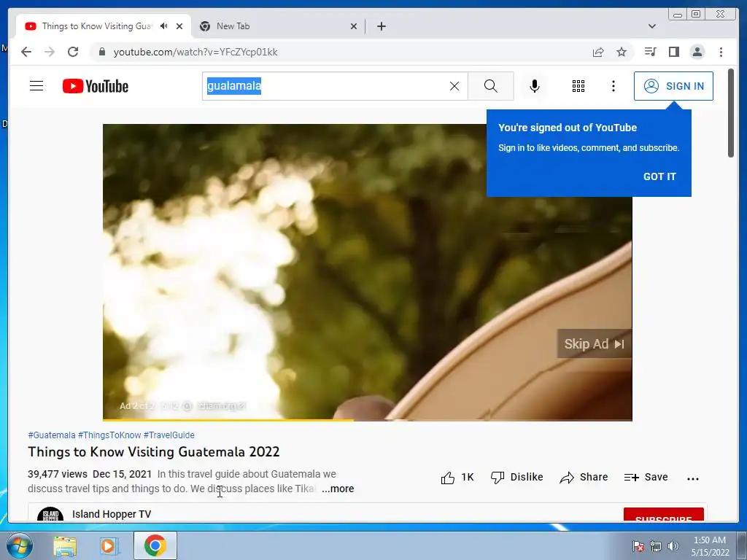Open the tab search dropdown chevron
Viewport: 747px width, 560px height.
point(652,26)
